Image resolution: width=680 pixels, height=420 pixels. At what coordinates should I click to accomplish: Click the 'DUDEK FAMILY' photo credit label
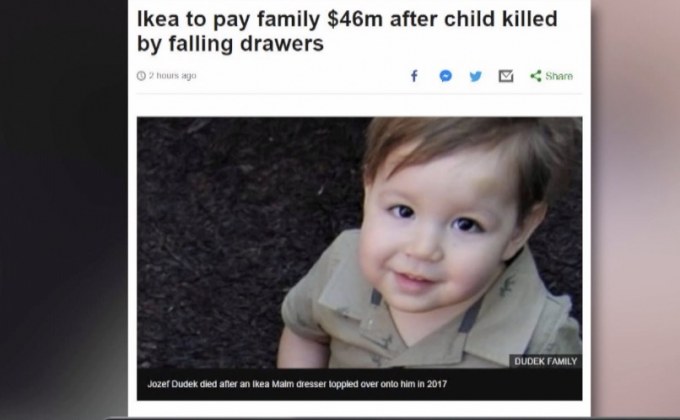[x=546, y=361]
